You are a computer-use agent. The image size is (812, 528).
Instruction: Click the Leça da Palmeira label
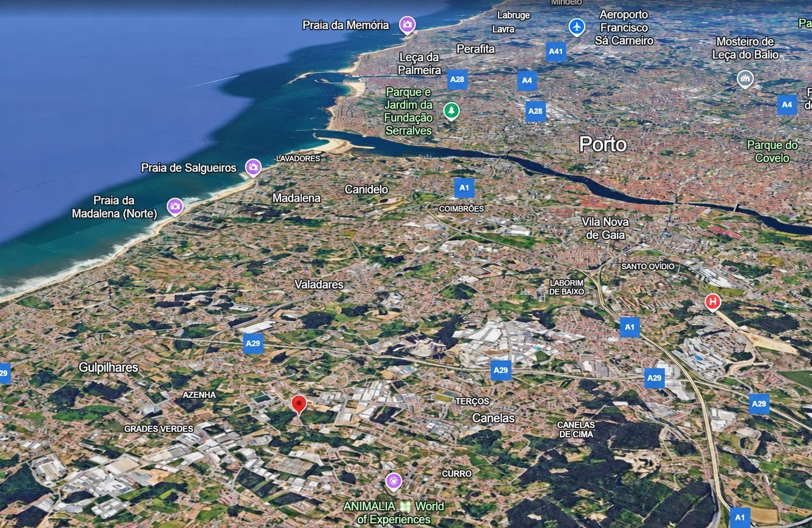click(x=419, y=64)
